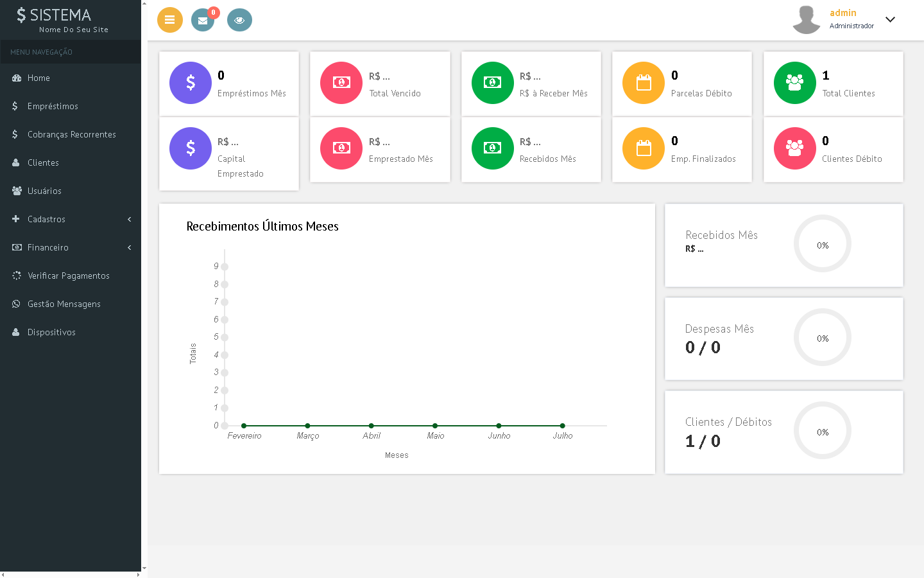Open the admin user dropdown arrow
This screenshot has height=578, width=924.
click(x=890, y=19)
